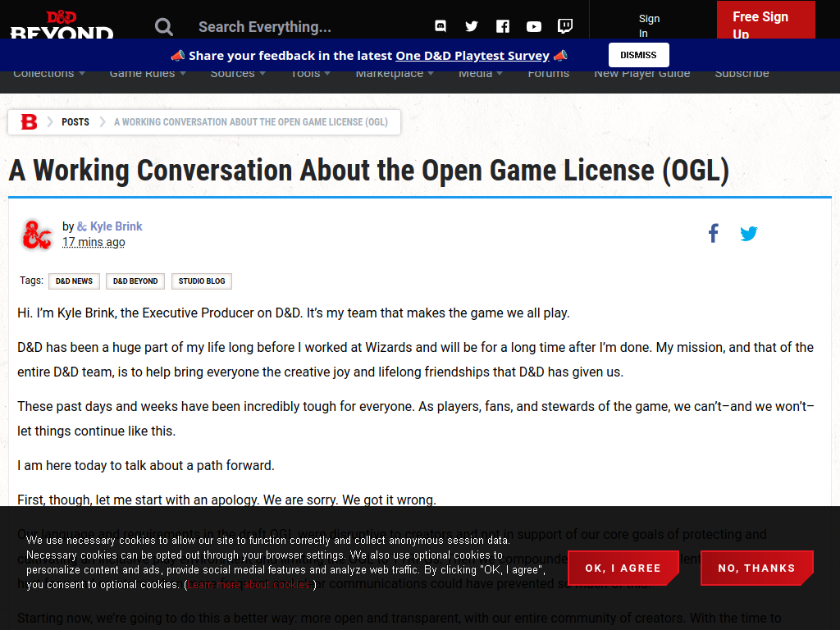Click the D&D Beyond B breadcrumb icon

point(29,122)
